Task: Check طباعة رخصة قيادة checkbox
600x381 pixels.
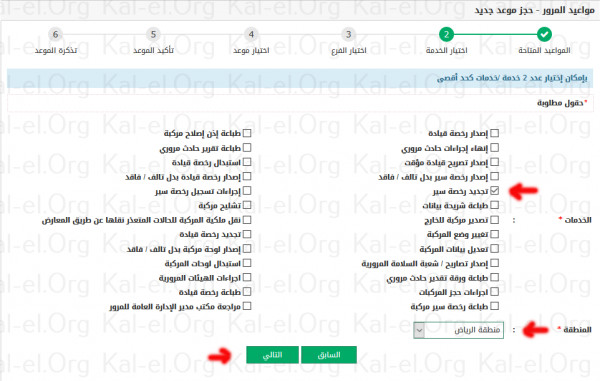Action: 247,292
